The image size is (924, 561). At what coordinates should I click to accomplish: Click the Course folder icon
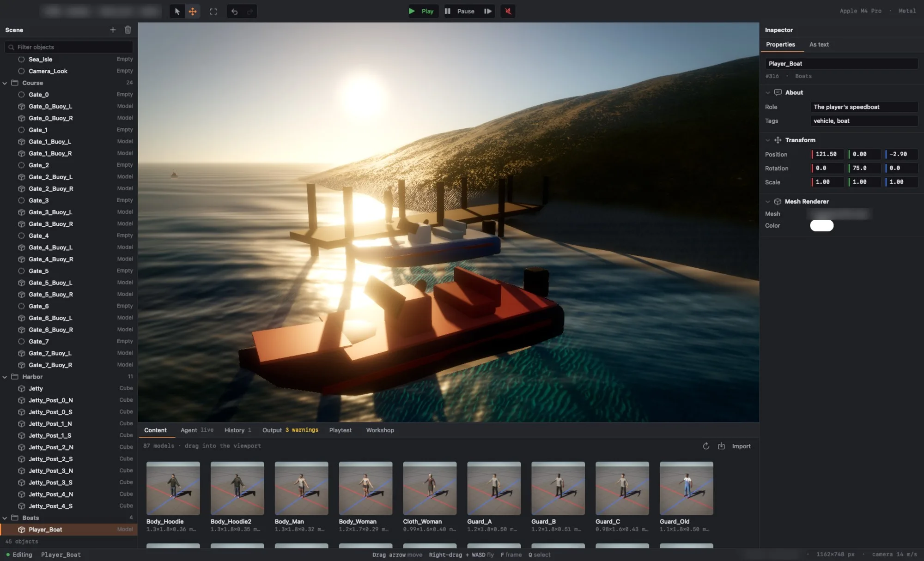pyautogui.click(x=15, y=83)
